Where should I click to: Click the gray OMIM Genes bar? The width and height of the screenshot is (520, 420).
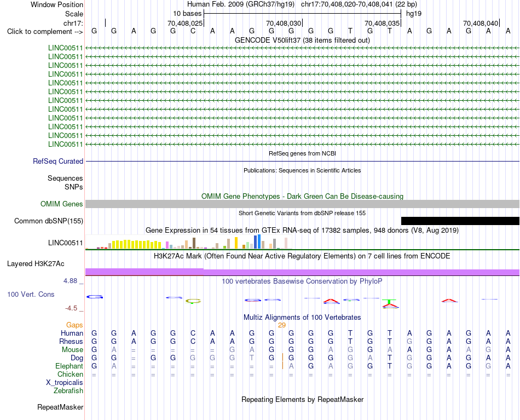(302, 204)
